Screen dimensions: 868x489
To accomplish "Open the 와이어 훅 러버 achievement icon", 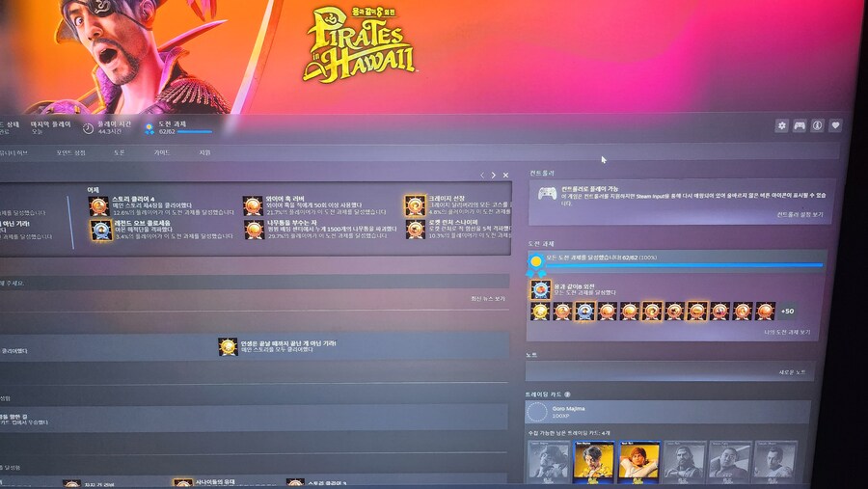I will 253,205.
